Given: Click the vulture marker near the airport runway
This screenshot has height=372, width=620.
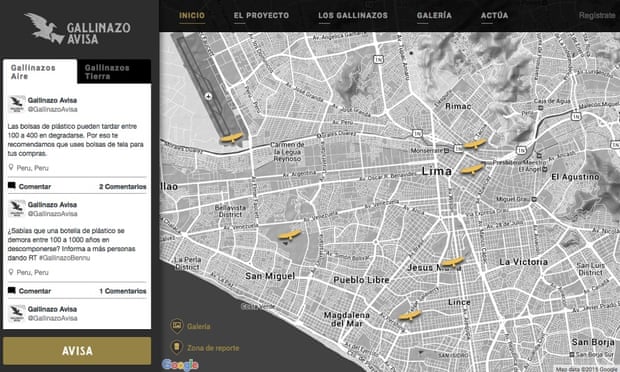Looking at the screenshot, I should [232, 138].
